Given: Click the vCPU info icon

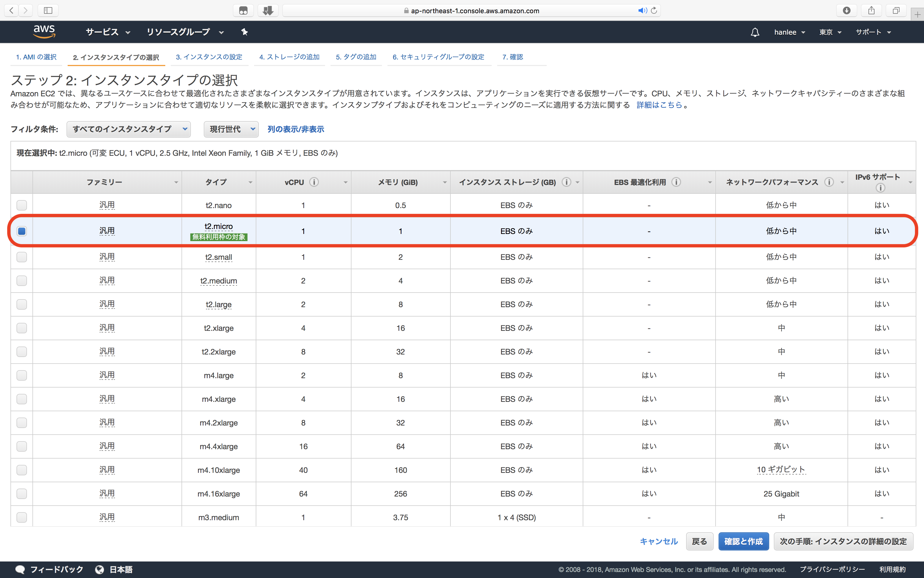Looking at the screenshot, I should coord(314,182).
